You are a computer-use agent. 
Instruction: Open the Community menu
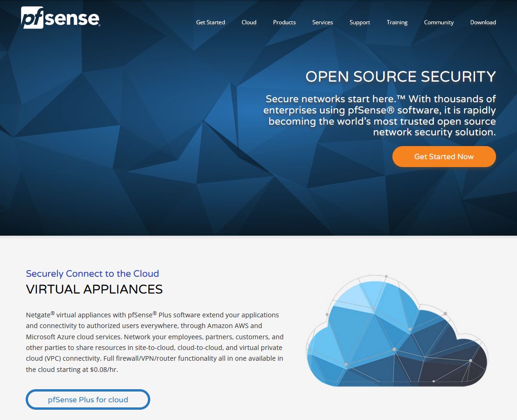(439, 22)
